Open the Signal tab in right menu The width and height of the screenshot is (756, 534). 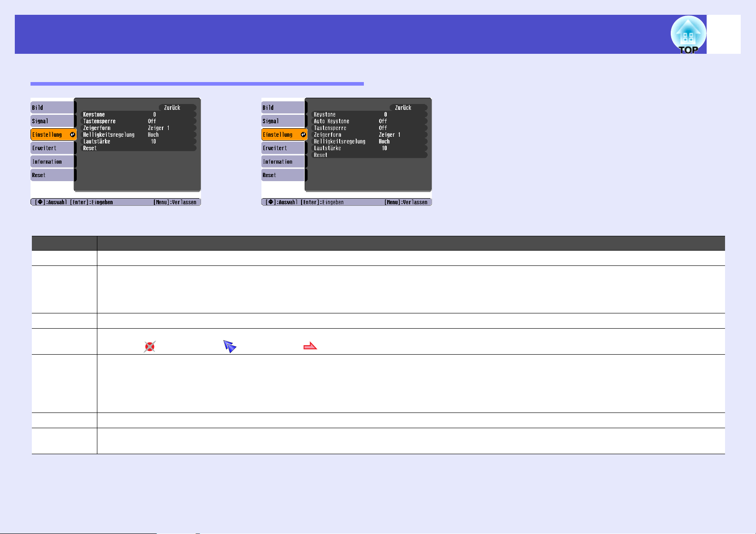click(x=284, y=121)
